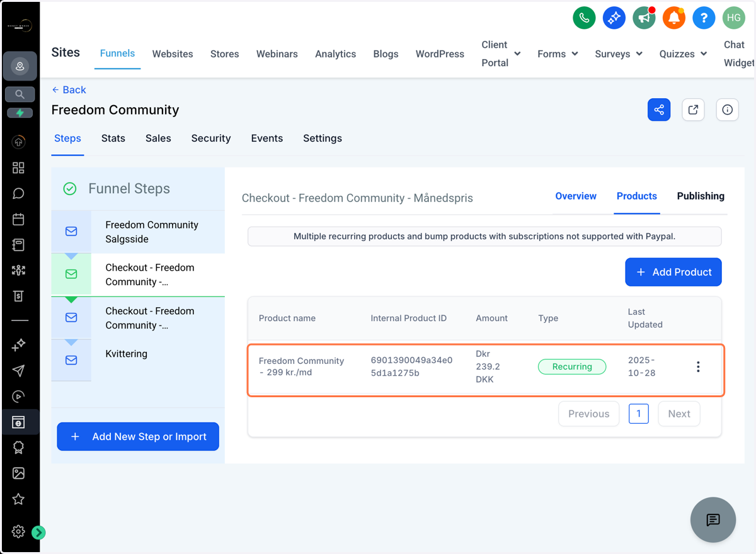Click the amount Dkr 239.2 DKK
This screenshot has height=554, width=756.
click(488, 366)
